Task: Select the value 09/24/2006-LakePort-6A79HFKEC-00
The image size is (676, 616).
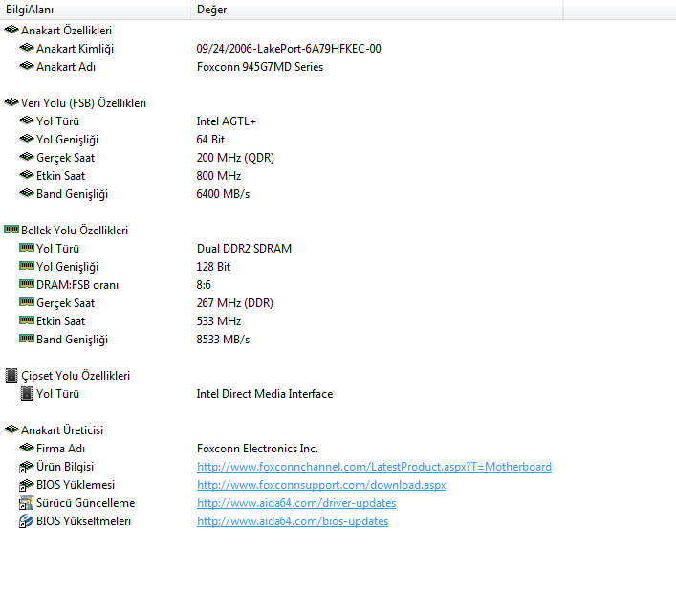Action: coord(289,49)
